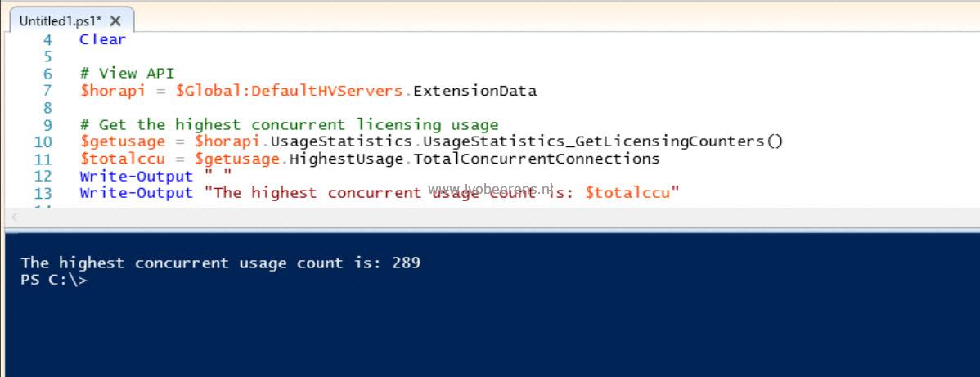Click $totalccu assignment on line 11

[122, 159]
